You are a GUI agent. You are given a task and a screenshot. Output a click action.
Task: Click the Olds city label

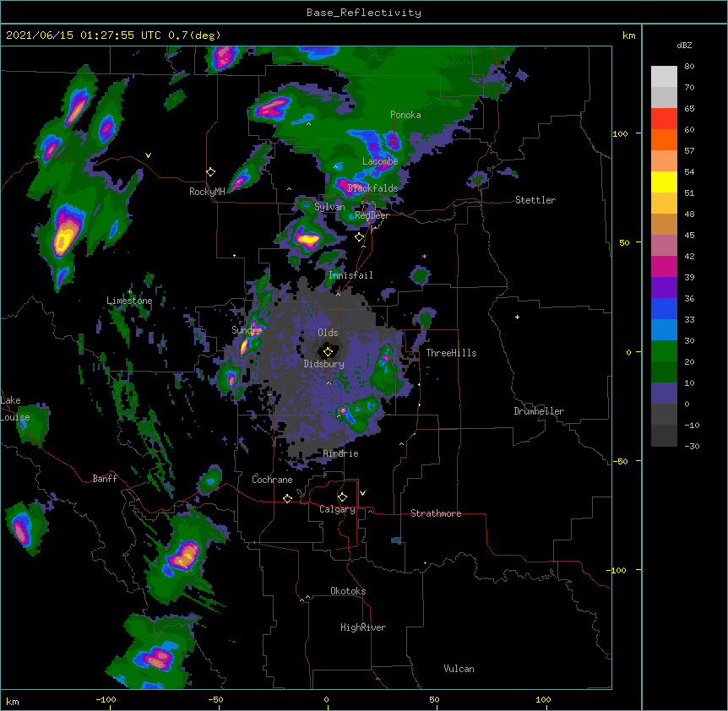tap(328, 333)
